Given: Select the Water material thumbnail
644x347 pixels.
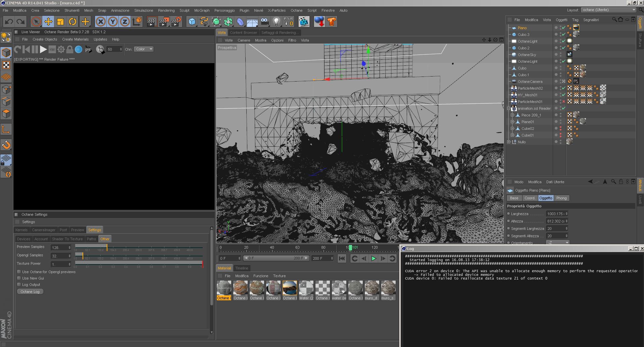Looking at the screenshot, I should tap(306, 288).
